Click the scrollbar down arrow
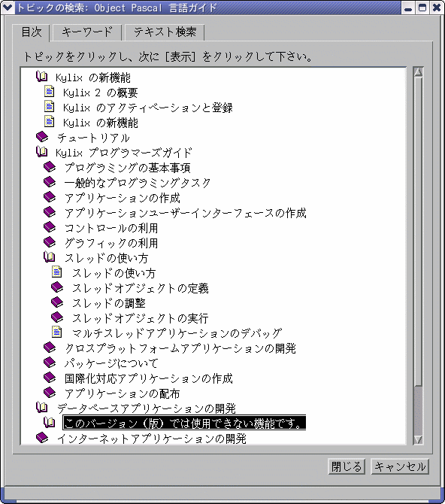 (x=418, y=439)
